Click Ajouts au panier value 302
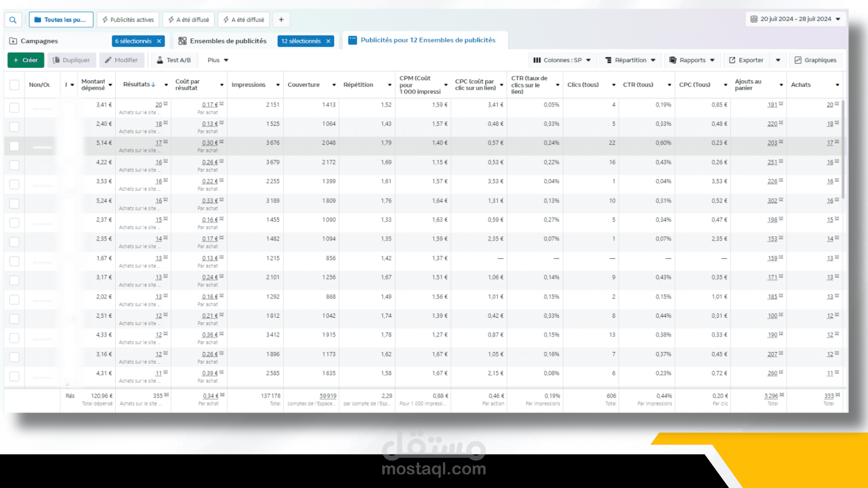Viewport: 868px width, 488px height. tap(772, 201)
